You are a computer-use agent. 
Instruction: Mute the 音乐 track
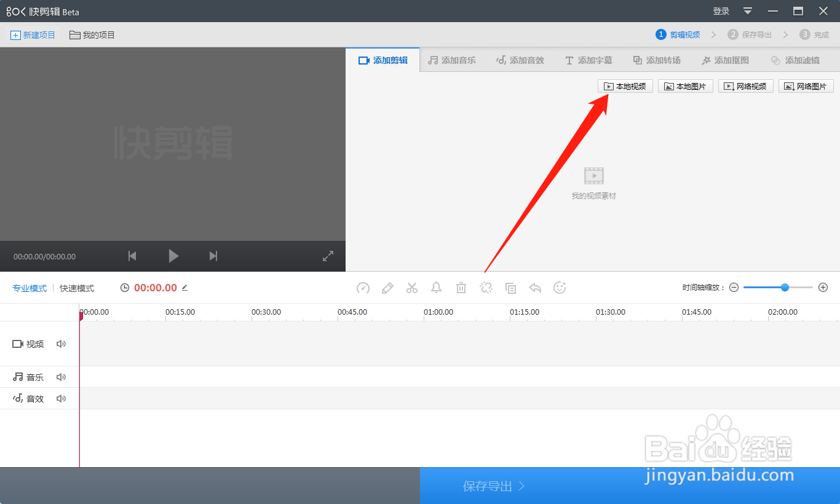tap(61, 377)
